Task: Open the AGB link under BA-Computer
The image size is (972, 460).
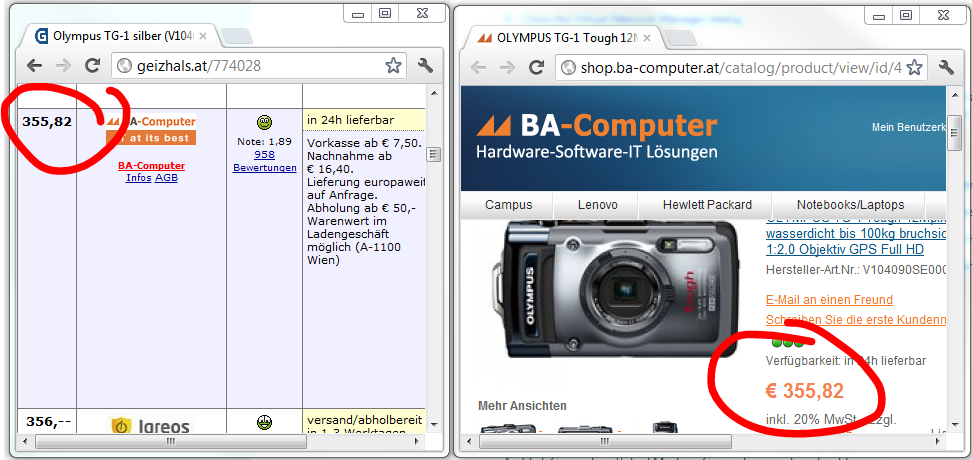Action: click(166, 178)
